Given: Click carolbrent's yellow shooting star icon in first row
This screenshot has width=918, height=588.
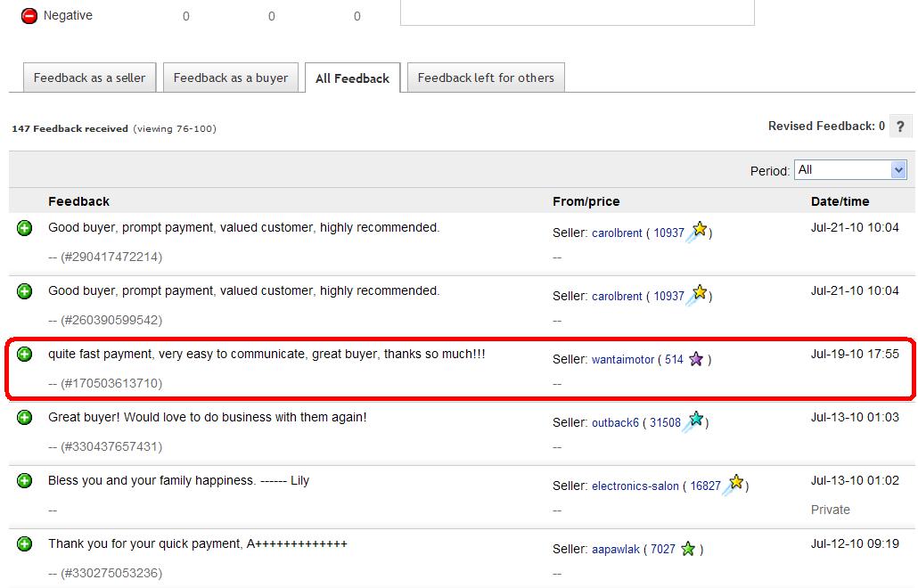Looking at the screenshot, I should pyautogui.click(x=698, y=232).
